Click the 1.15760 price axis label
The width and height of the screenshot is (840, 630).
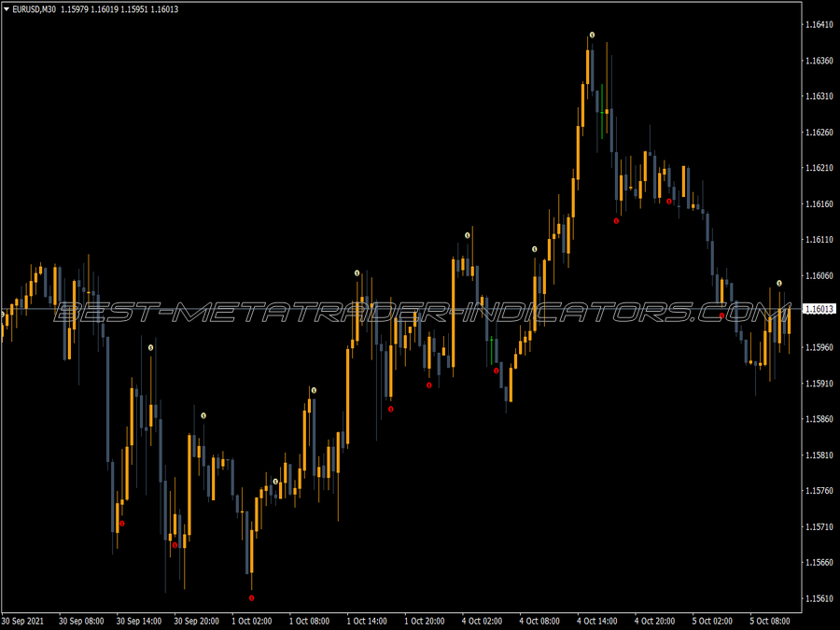click(819, 490)
